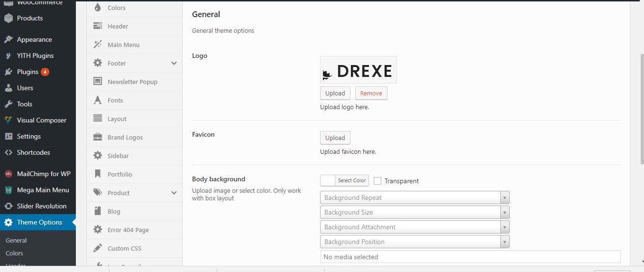Image resolution: width=644 pixels, height=272 pixels.
Task: Click the Main Menu magic wand icon
Action: coord(98,45)
